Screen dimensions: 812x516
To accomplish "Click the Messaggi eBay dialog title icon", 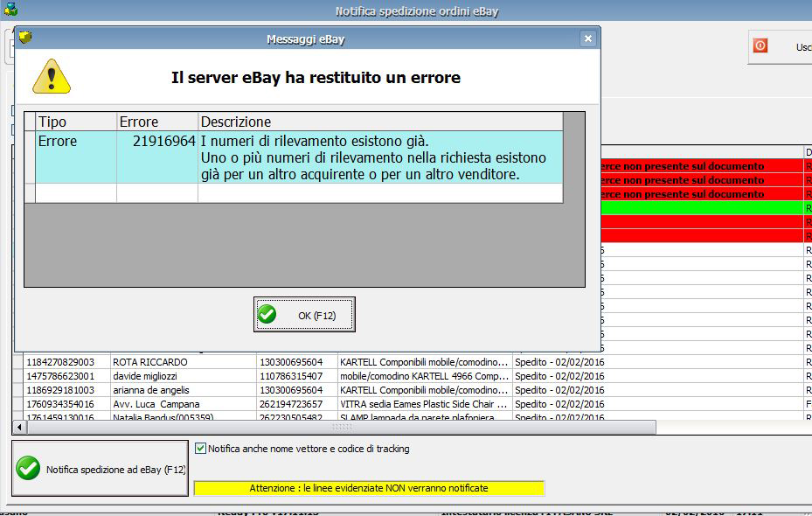I will pos(24,38).
